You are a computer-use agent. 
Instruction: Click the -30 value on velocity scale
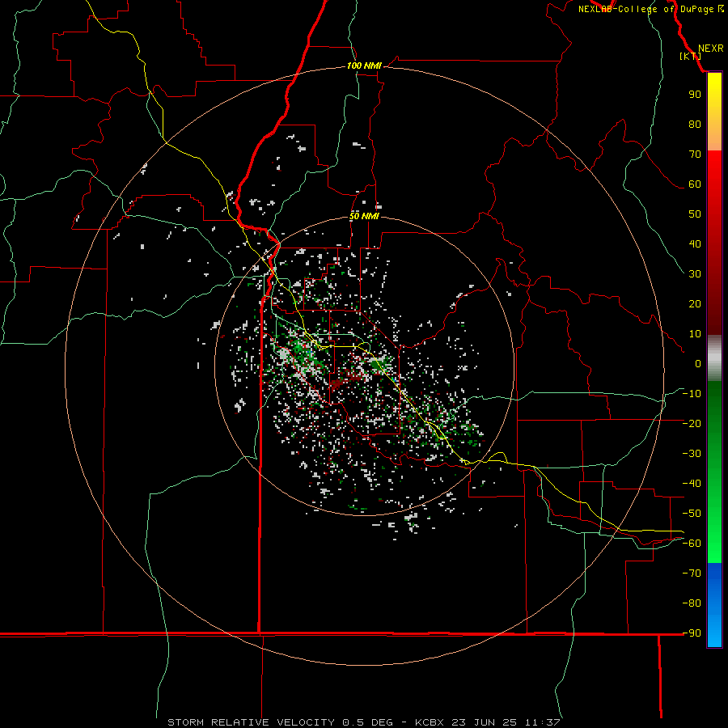[x=692, y=454]
